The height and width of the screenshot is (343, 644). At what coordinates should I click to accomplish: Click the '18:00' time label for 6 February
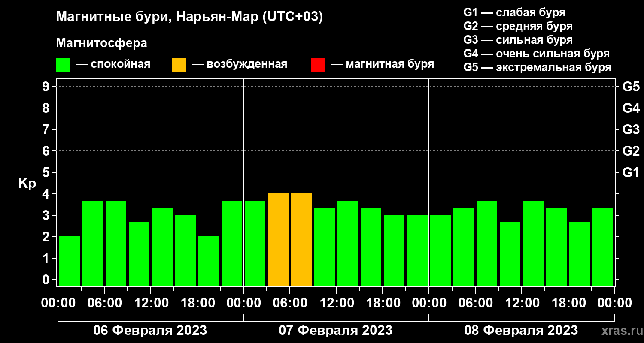click(x=197, y=303)
